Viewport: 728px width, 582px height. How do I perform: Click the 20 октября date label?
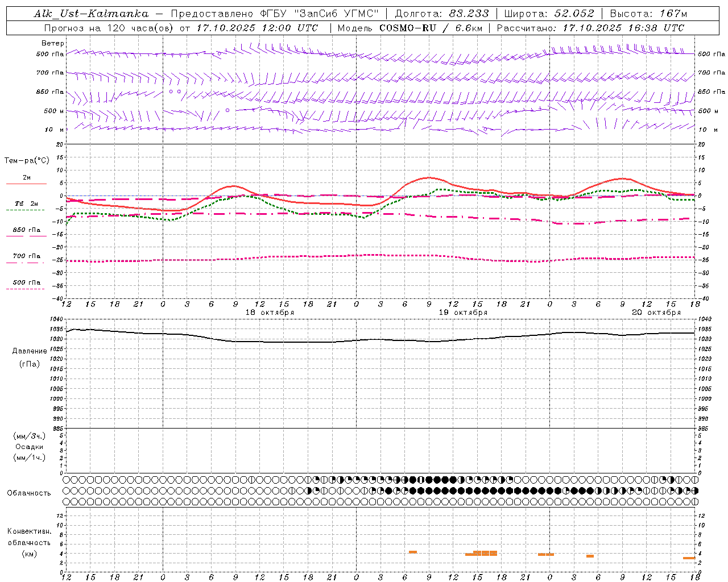pos(656,313)
